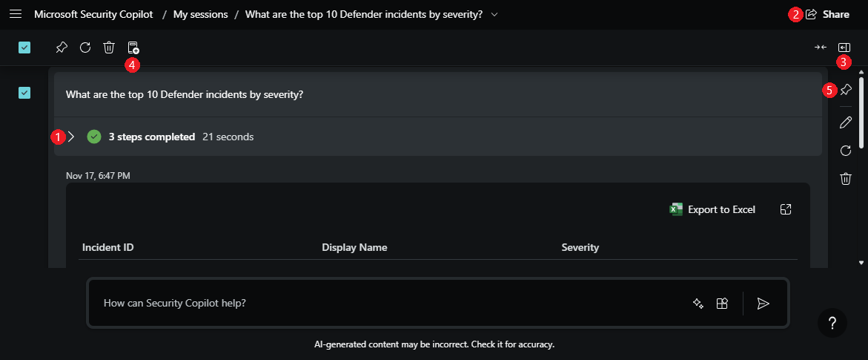This screenshot has width=868, height=360.
Task: Rerun selected prompts from toolbar
Action: click(x=85, y=48)
